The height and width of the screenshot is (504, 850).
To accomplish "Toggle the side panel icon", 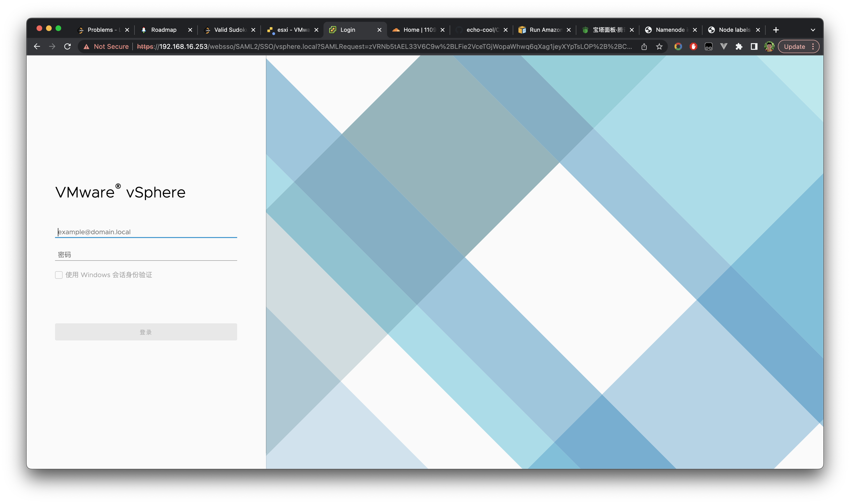I will click(x=754, y=46).
